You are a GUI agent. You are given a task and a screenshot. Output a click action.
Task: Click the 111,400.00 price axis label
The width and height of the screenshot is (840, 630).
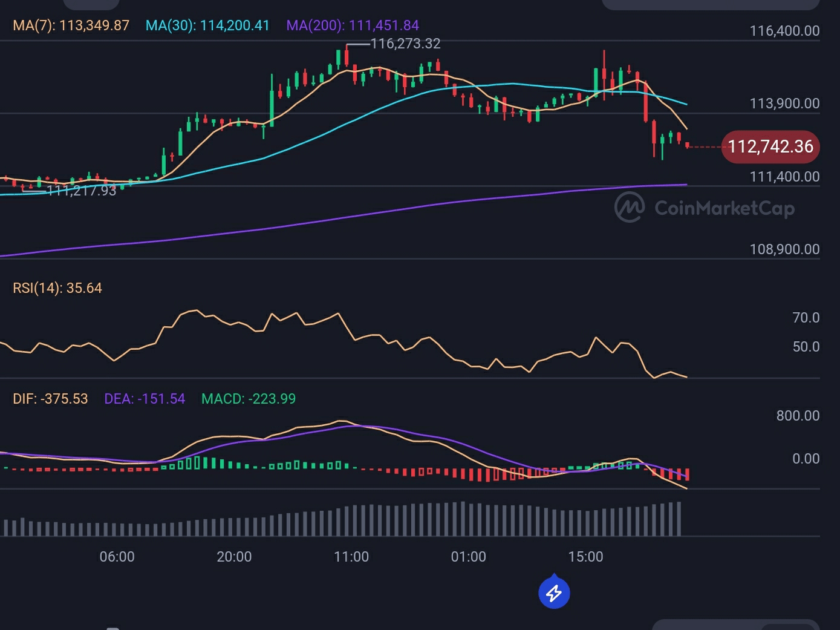point(784,177)
